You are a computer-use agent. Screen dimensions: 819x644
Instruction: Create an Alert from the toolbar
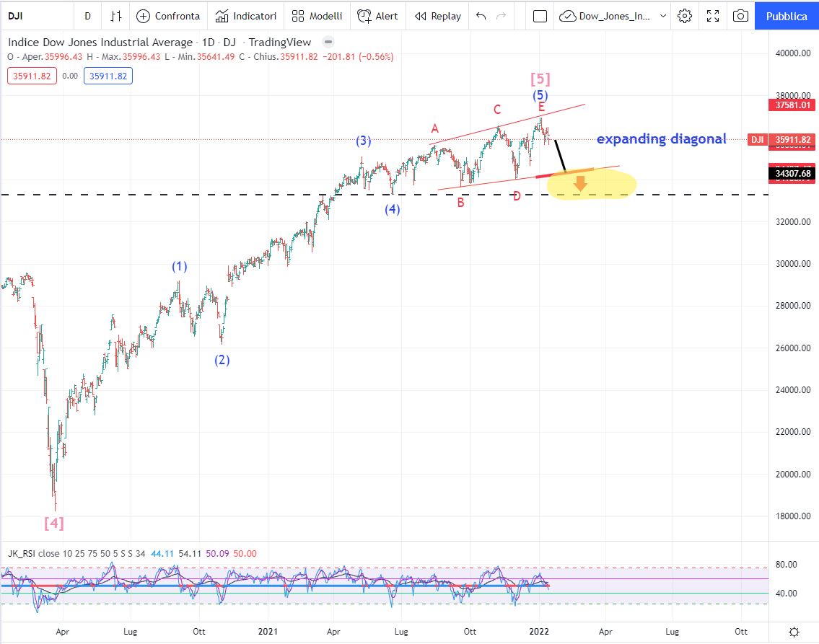tap(377, 16)
